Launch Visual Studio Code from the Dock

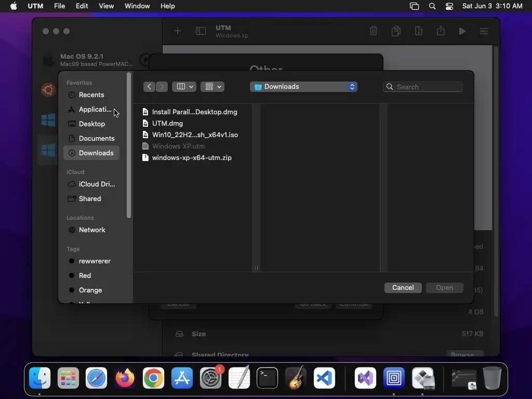[x=324, y=378]
